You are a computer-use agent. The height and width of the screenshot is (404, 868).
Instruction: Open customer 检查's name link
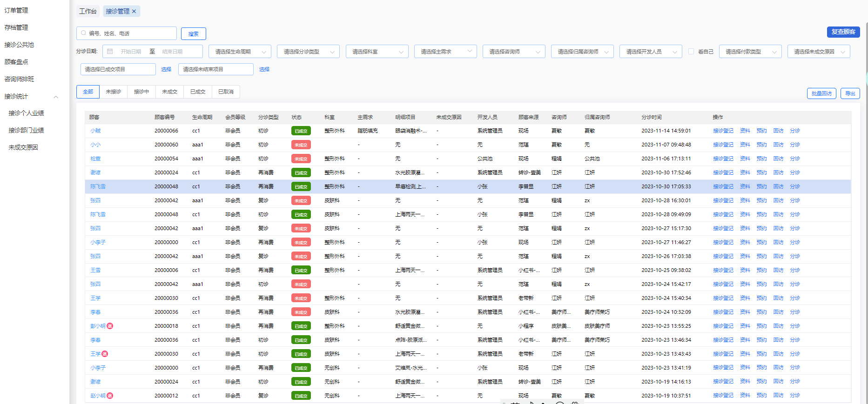[x=95, y=159]
